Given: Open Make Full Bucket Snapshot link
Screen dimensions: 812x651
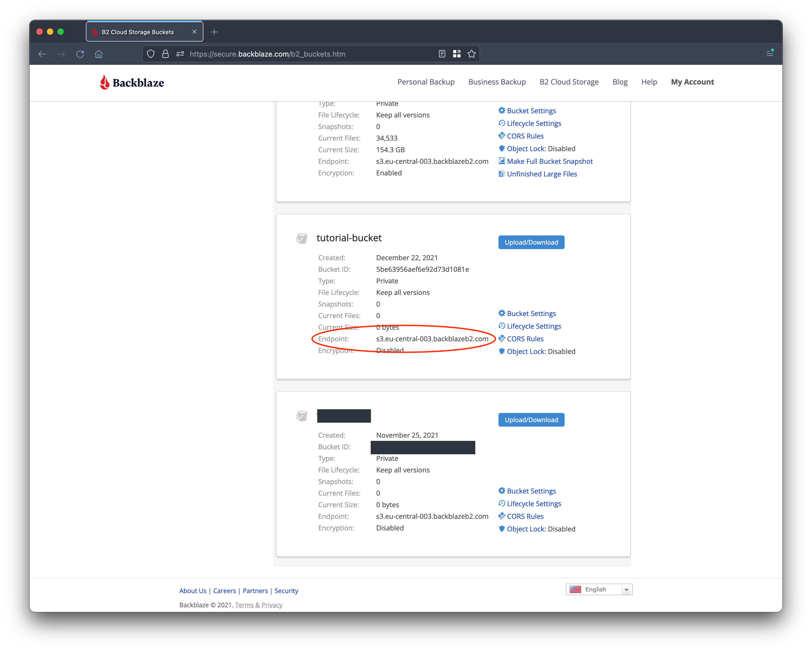Looking at the screenshot, I should 550,161.
